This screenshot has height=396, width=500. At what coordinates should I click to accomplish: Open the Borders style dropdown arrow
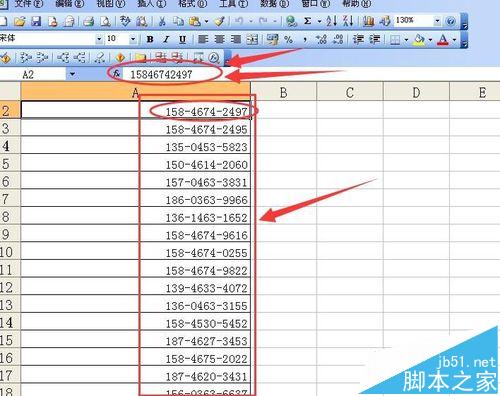click(406, 40)
